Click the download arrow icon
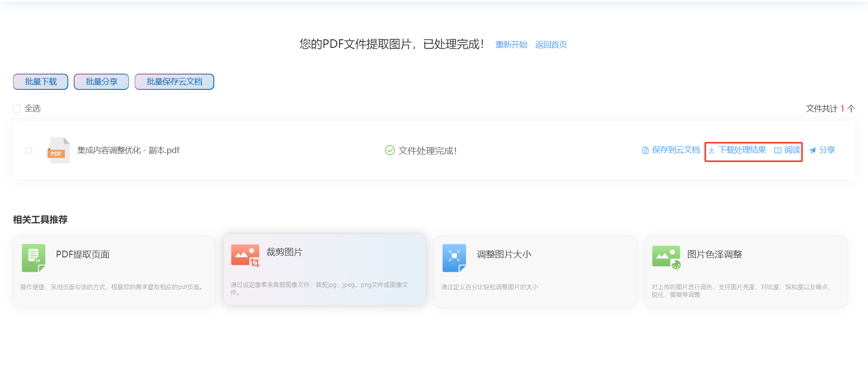Image resolution: width=868 pixels, height=392 pixels. (x=712, y=150)
